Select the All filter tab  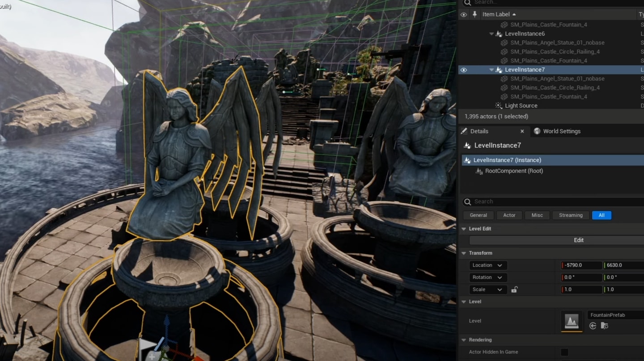pyautogui.click(x=602, y=215)
